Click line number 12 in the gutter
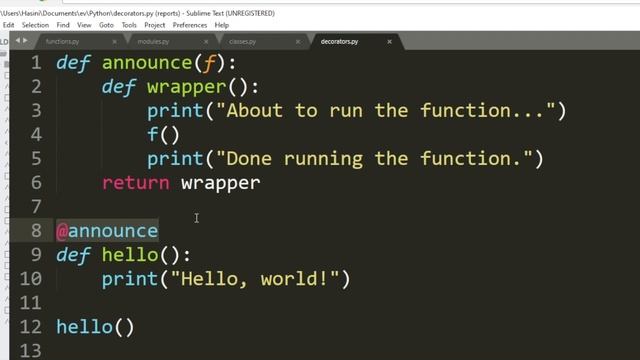 pyautogui.click(x=31, y=327)
